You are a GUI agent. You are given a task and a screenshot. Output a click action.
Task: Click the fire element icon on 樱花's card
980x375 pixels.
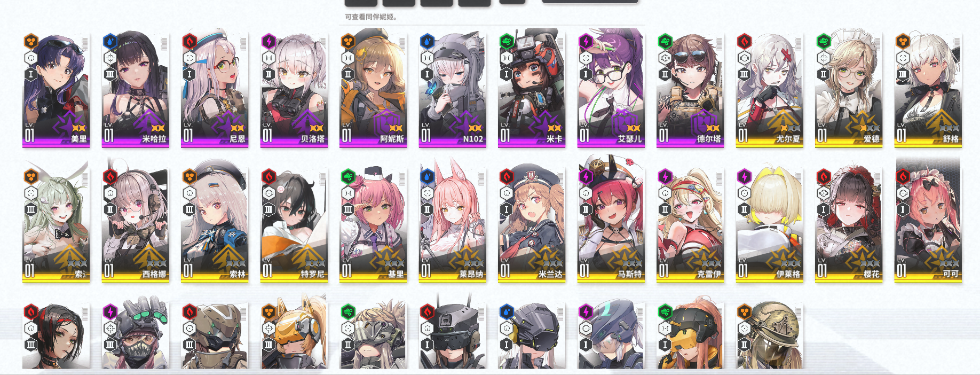[x=824, y=176]
